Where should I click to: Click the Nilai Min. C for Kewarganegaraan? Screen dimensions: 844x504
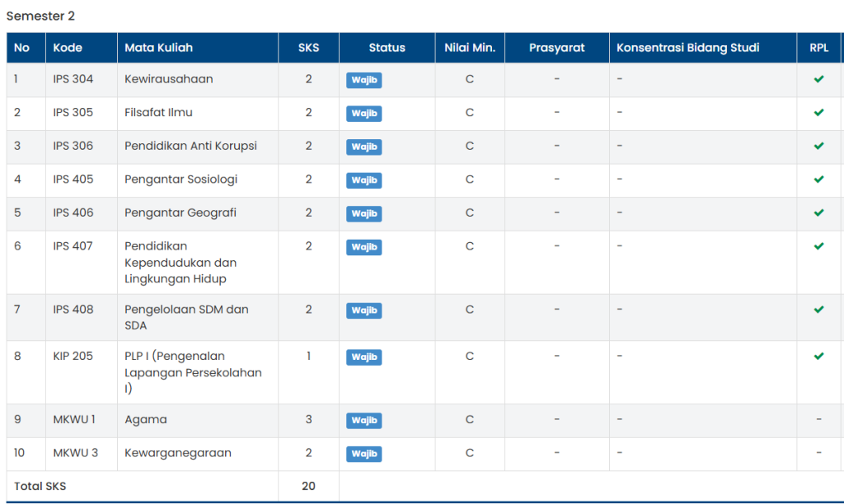click(x=469, y=453)
